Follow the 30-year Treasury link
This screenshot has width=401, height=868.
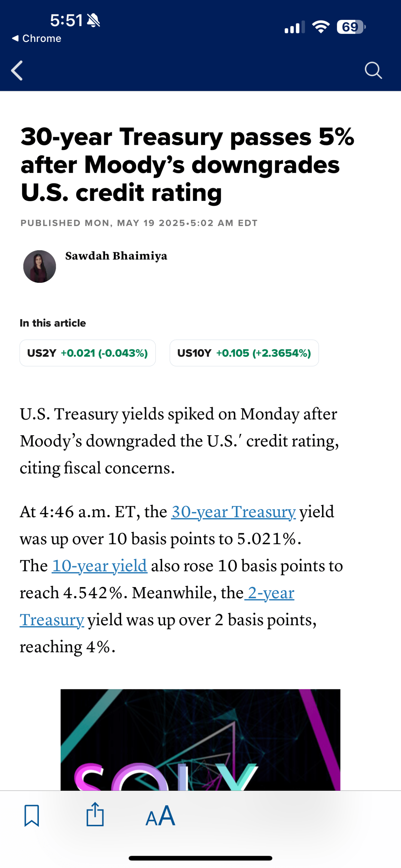coord(233,512)
